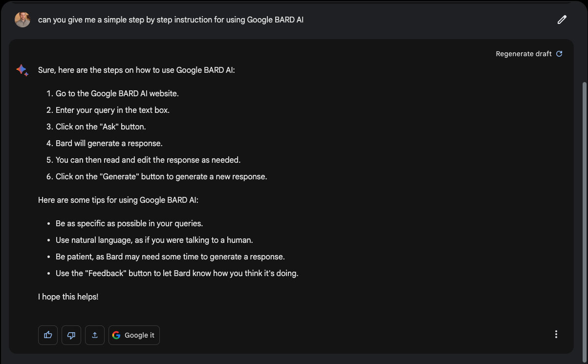Click the "Here are some tips" heading line
588x364 pixels.
tap(118, 200)
